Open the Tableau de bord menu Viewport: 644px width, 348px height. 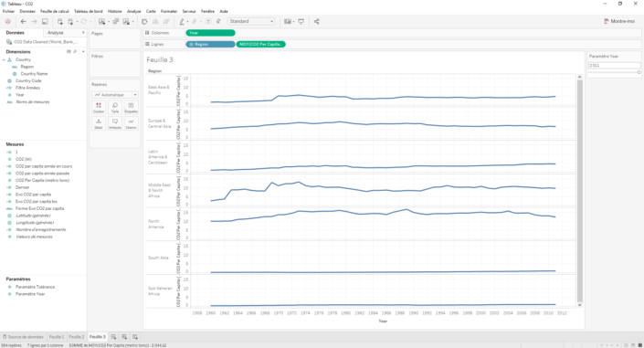pyautogui.click(x=89, y=12)
